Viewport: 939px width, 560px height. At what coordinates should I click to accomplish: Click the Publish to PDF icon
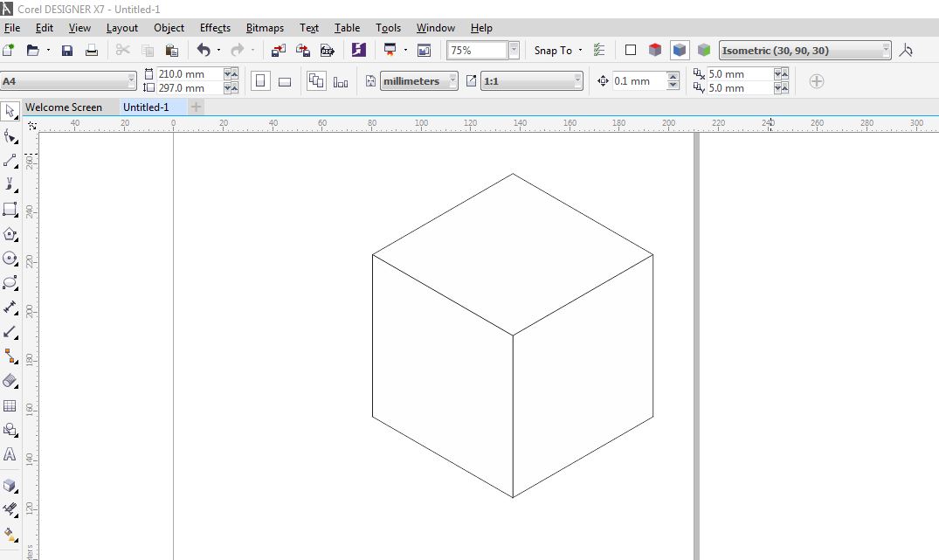[x=328, y=51]
